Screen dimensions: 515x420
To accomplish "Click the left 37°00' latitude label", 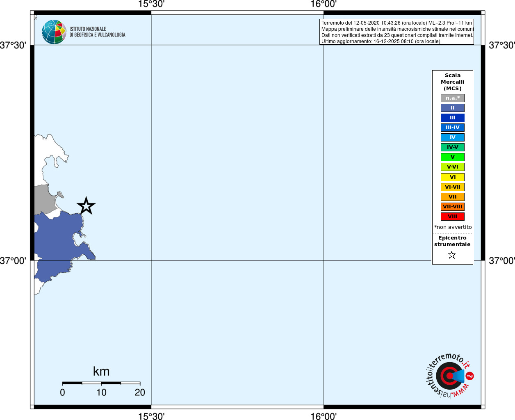I will pyautogui.click(x=13, y=261).
